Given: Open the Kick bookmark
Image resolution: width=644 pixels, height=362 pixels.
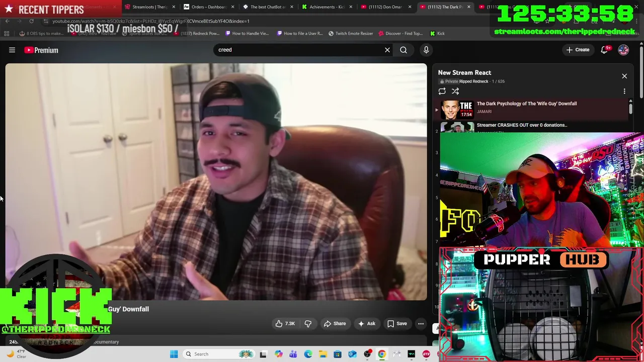Looking at the screenshot, I should click(437, 34).
